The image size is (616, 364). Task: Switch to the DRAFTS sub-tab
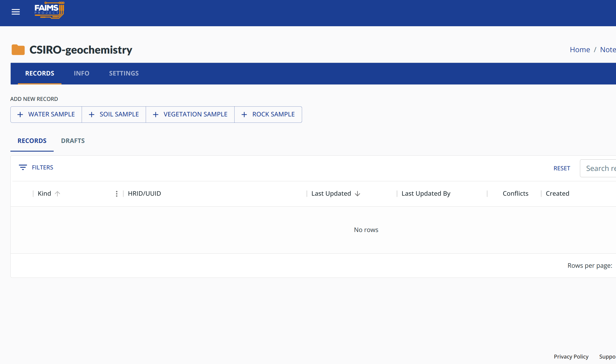tap(73, 141)
